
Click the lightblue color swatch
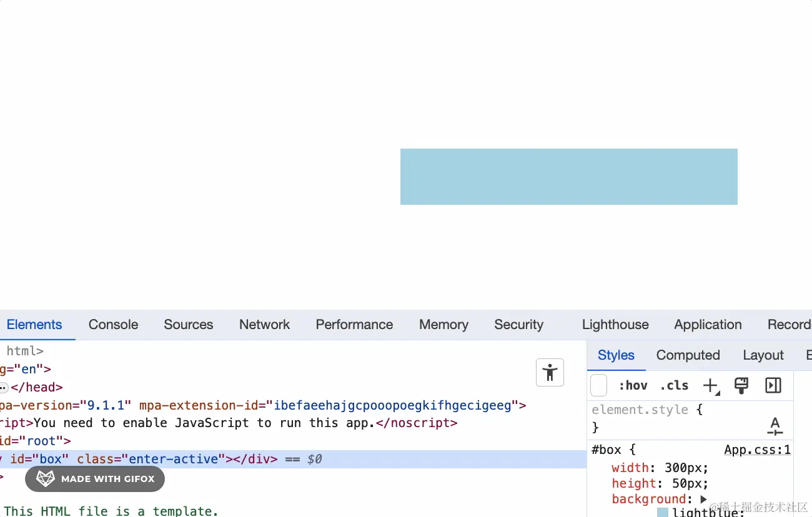click(x=663, y=513)
